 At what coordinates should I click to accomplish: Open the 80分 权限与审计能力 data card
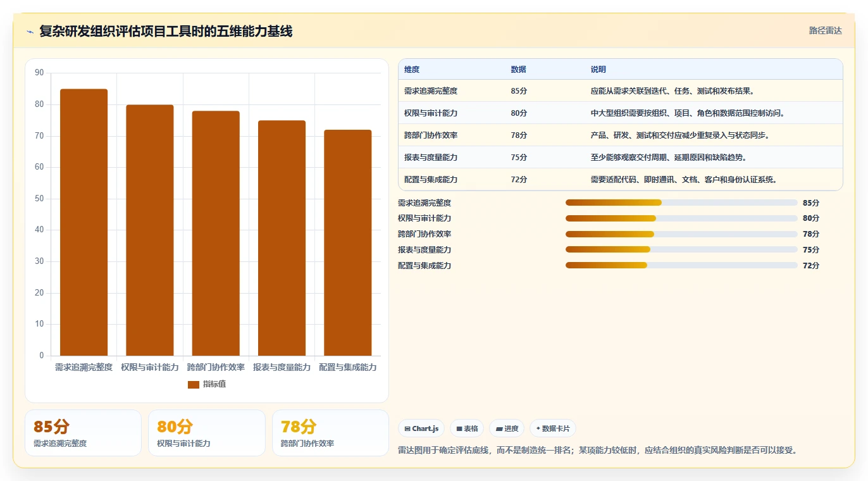point(207,433)
